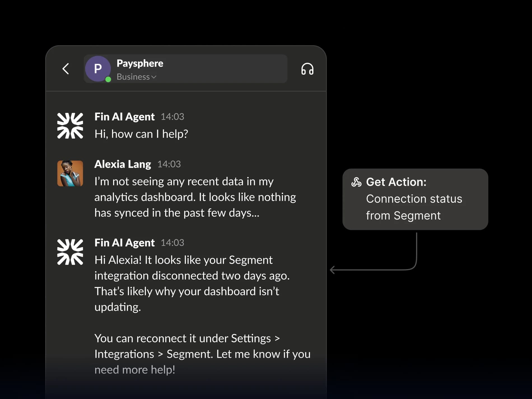Viewport: 532px width, 399px height.
Task: Open the Paysphere channel header
Action: point(185,69)
